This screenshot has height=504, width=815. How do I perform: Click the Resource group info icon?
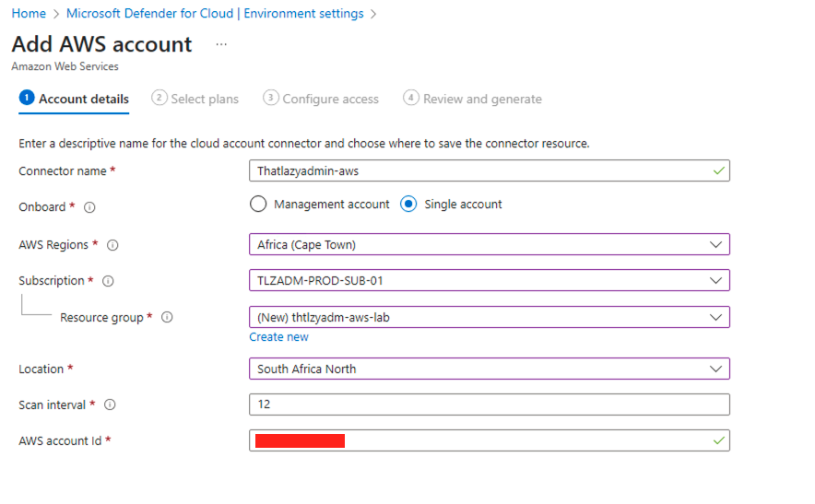(x=167, y=317)
